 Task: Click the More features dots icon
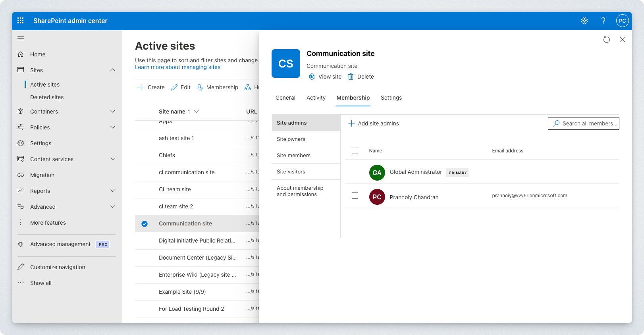click(21, 222)
